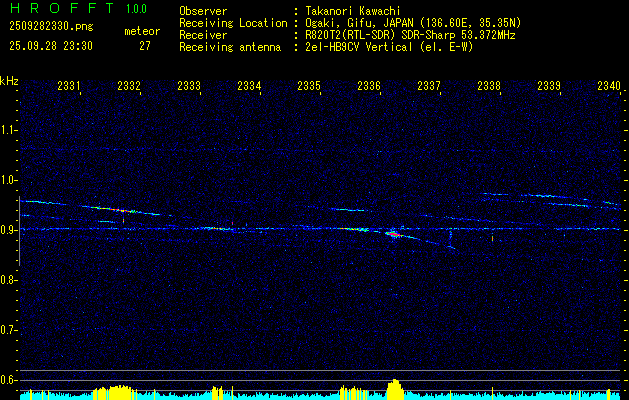Click the version number 1.0.0

pyautogui.click(x=136, y=9)
